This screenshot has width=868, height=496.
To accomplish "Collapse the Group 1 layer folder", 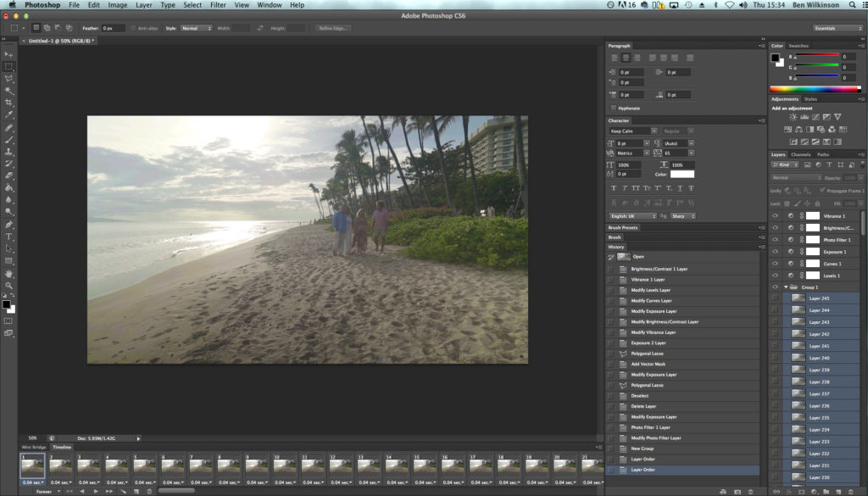I will click(x=786, y=287).
